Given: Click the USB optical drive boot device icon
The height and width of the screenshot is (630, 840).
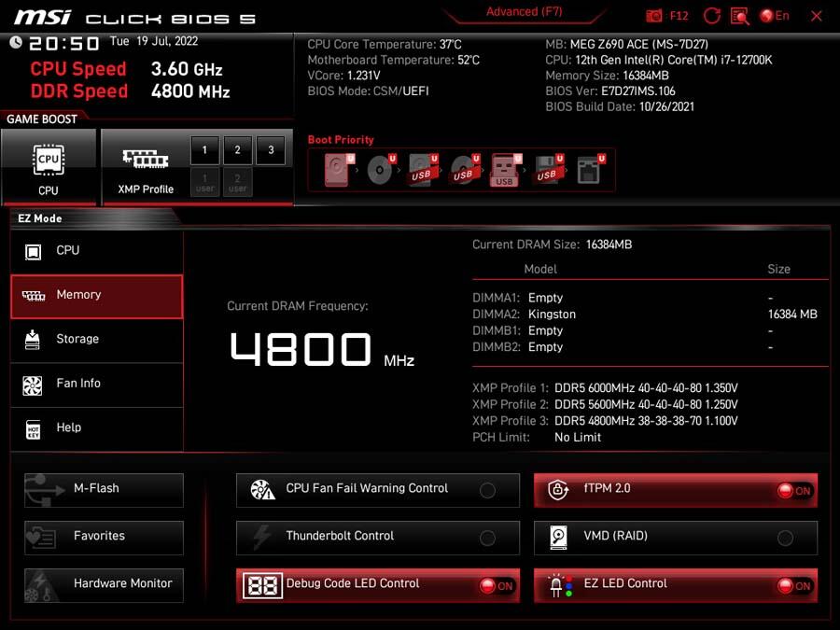Looking at the screenshot, I should (x=465, y=170).
